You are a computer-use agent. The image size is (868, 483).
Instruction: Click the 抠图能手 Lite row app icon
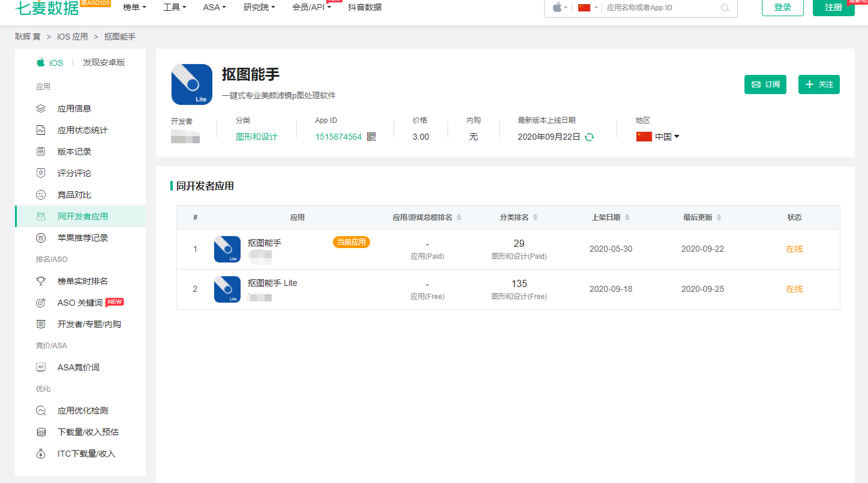click(x=227, y=289)
